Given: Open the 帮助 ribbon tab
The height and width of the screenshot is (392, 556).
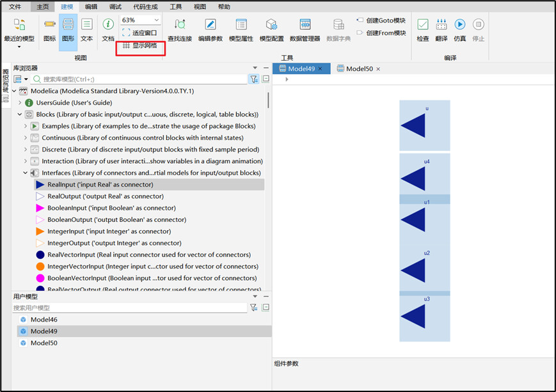Looking at the screenshot, I should click(x=224, y=7).
